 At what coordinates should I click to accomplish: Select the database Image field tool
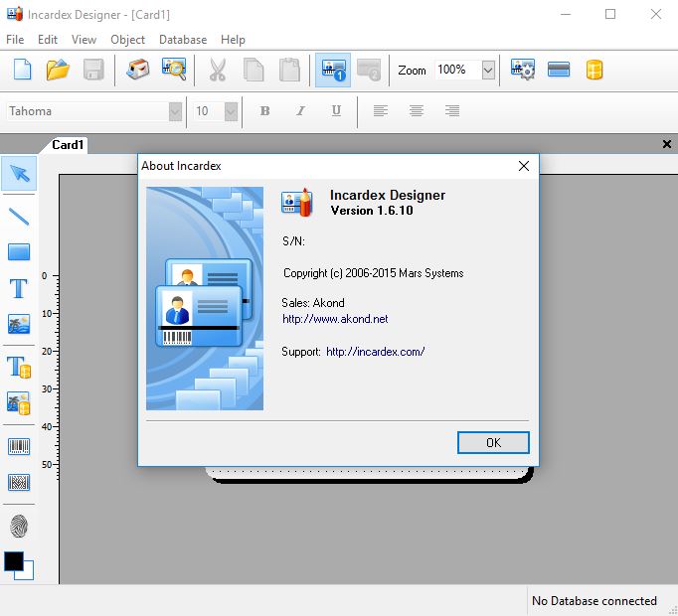coord(19,403)
